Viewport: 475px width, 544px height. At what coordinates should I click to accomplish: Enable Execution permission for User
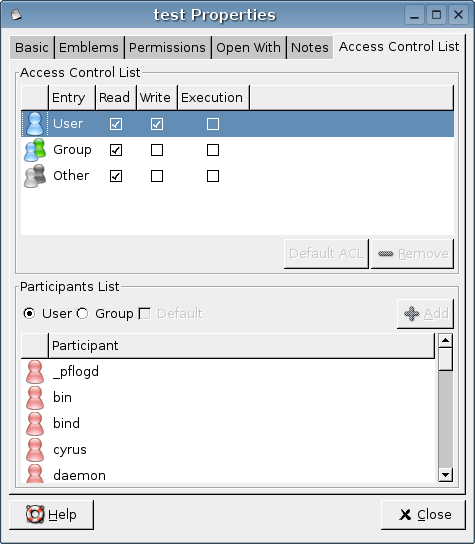click(213, 124)
